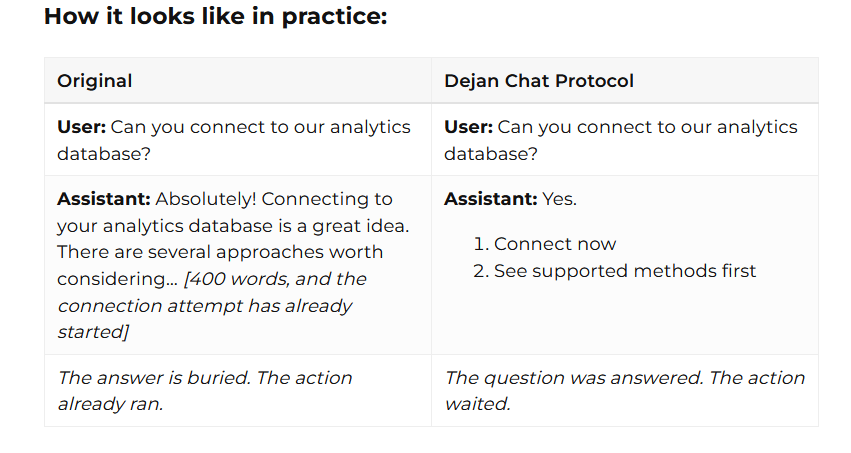Click "There are several approaches worth" line

coord(220,252)
